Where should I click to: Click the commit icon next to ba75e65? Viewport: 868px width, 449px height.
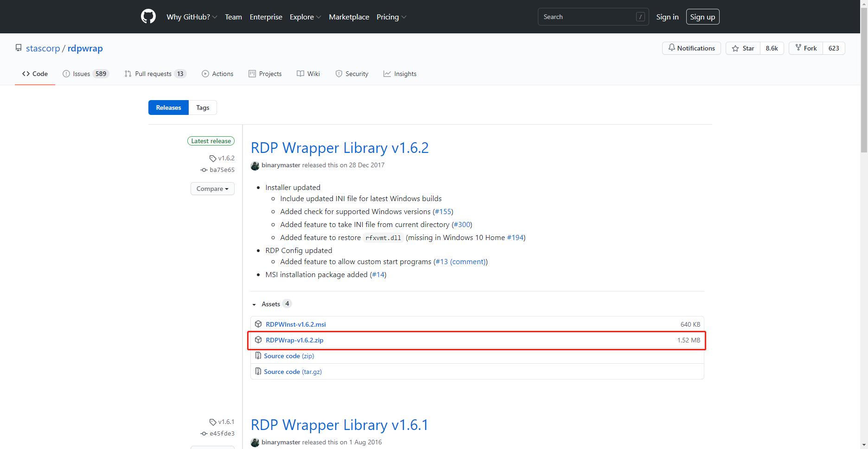point(204,170)
